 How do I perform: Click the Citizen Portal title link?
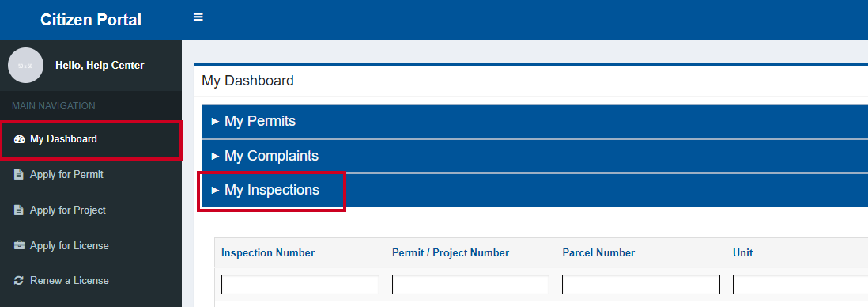[91, 20]
